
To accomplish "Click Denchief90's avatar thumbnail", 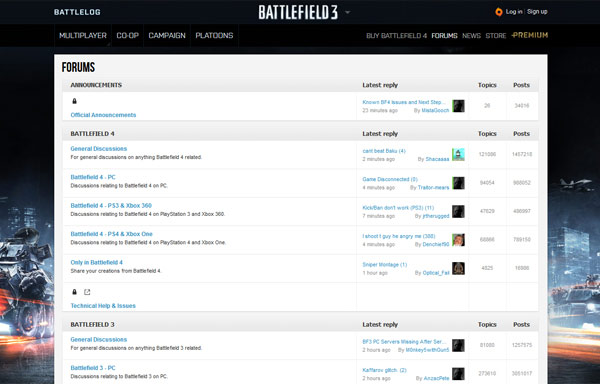I will tap(458, 240).
